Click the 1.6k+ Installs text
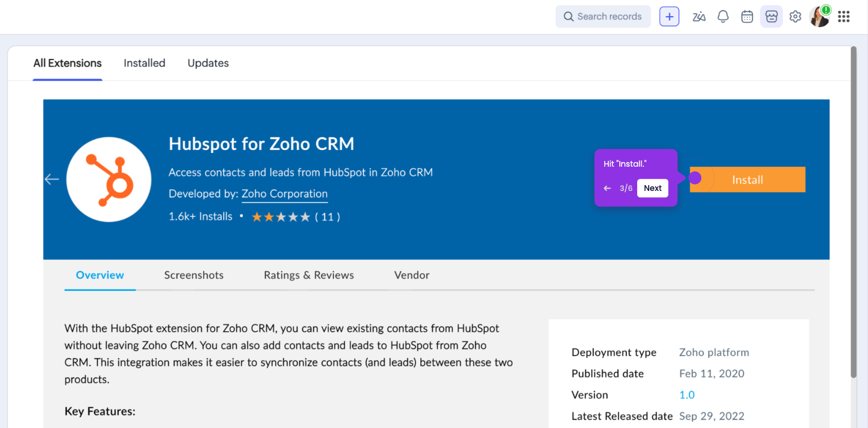Image resolution: width=868 pixels, height=428 pixels. (200, 217)
